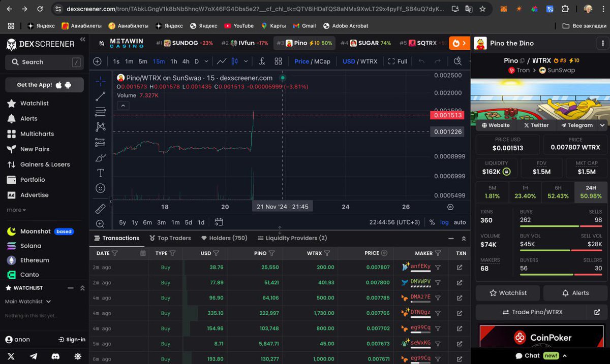Collapse the left sidebar double chevron
Screen dimensions: 610x364
83,39
